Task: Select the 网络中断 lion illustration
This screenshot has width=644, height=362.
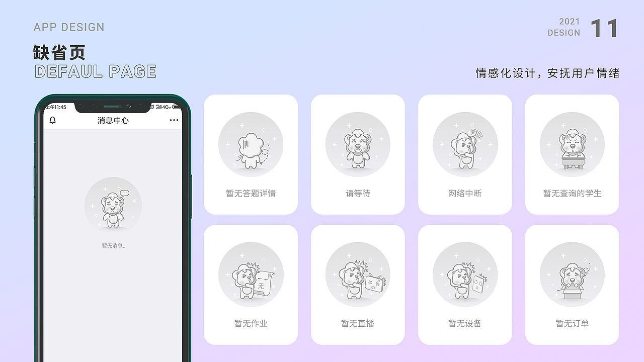Action: 465,144
